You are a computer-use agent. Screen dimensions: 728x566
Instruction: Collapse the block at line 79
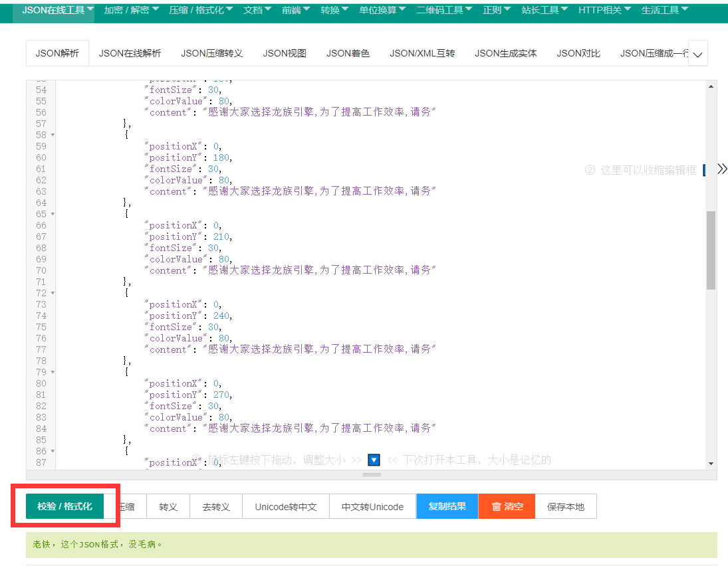pos(53,372)
